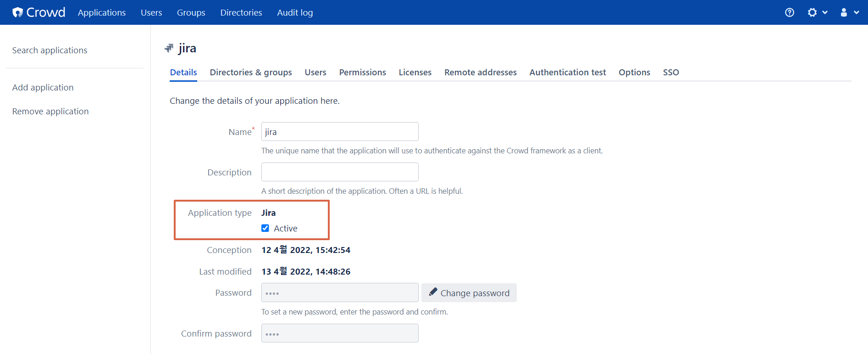The height and width of the screenshot is (354, 868).
Task: Click the Name help text about unique name
Action: [432, 151]
